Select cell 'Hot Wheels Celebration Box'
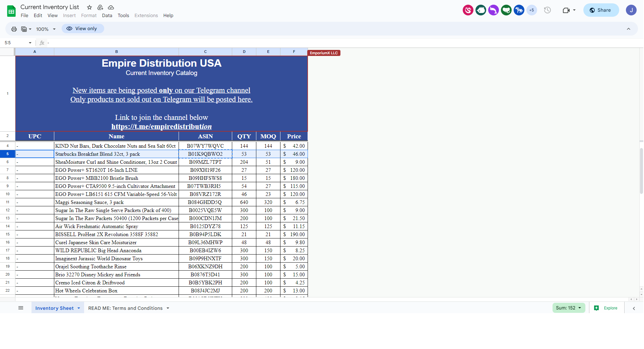Image resolution: width=644 pixels, height=349 pixels. click(116, 291)
